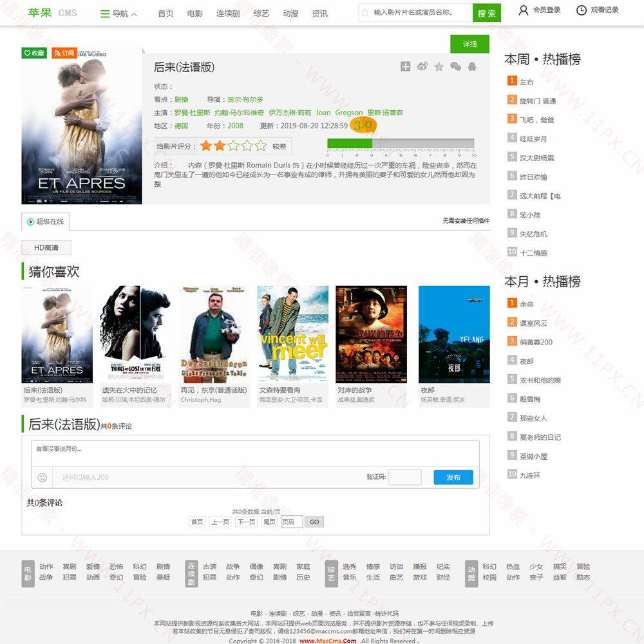Click the 观看记录 clock icon
644x644 pixels.
coord(582,10)
